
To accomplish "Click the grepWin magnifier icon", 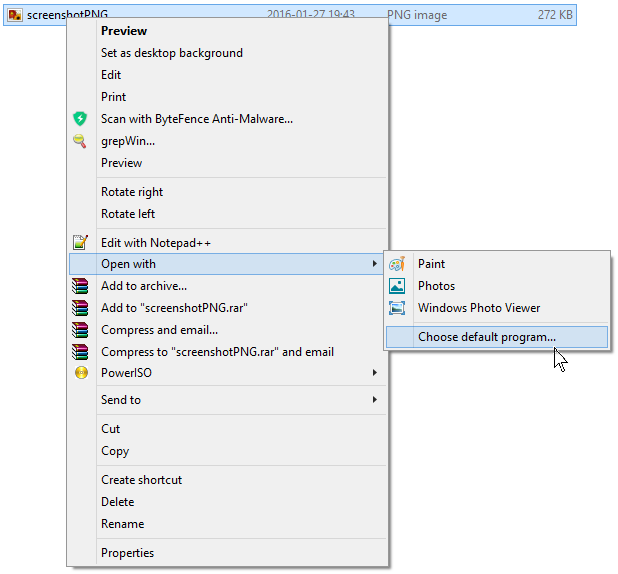I will (80, 141).
